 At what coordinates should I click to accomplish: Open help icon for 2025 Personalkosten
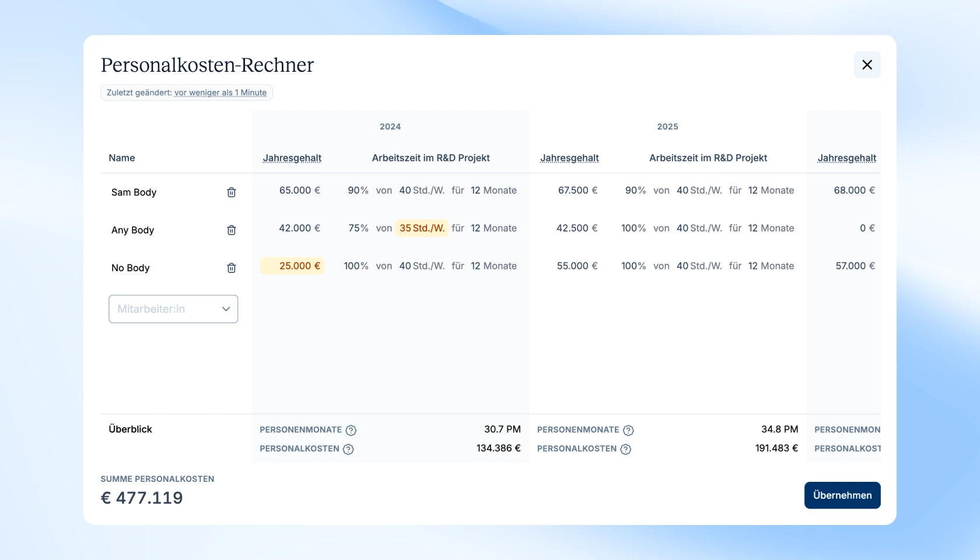625,449
